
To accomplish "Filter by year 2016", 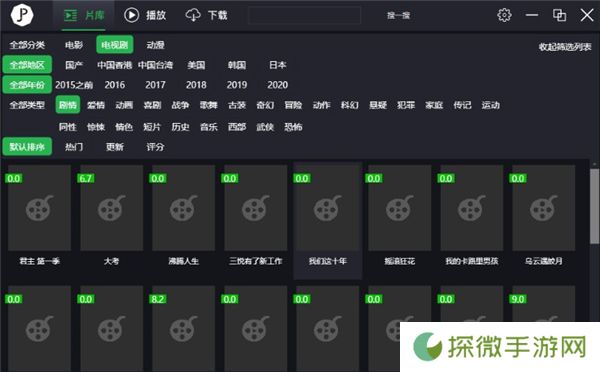I will 115,85.
